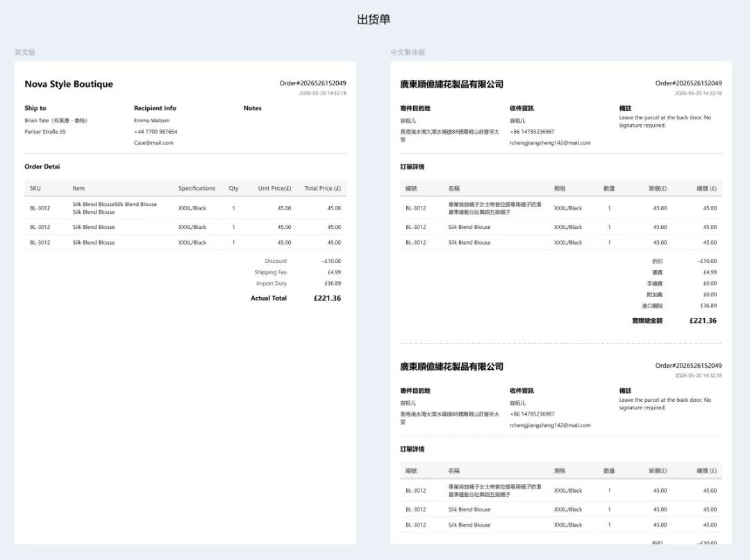The image size is (750, 560).
Task: Click the order number in the first Chinese slip
Action: click(x=688, y=83)
